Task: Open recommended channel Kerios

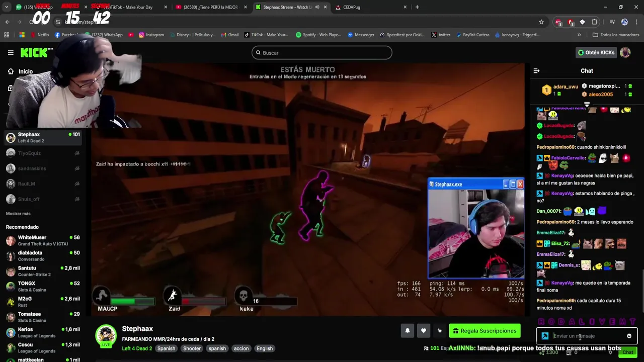Action: click(43, 332)
